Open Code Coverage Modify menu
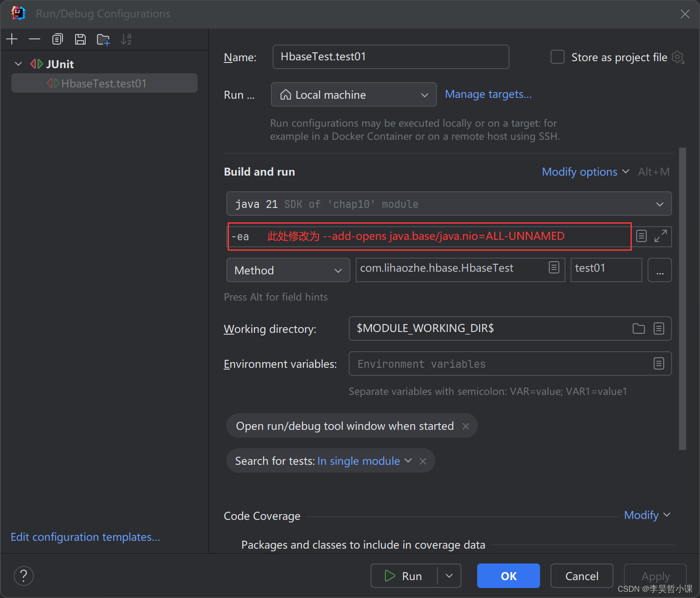This screenshot has width=700, height=598. pyautogui.click(x=647, y=515)
